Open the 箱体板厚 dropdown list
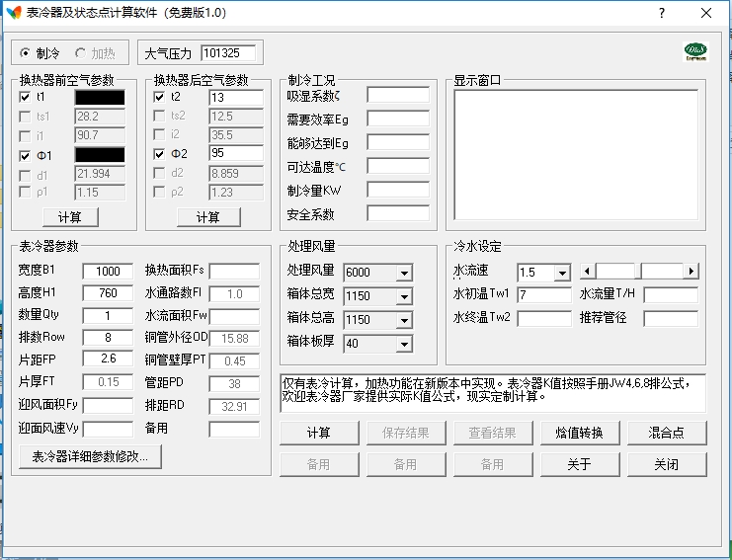 tap(403, 344)
